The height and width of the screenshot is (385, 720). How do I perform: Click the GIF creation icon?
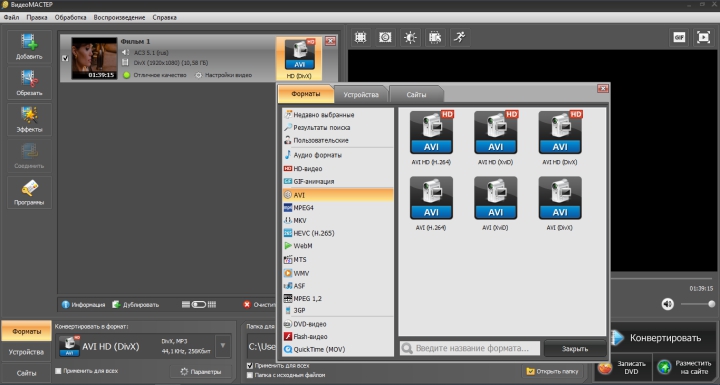click(679, 37)
